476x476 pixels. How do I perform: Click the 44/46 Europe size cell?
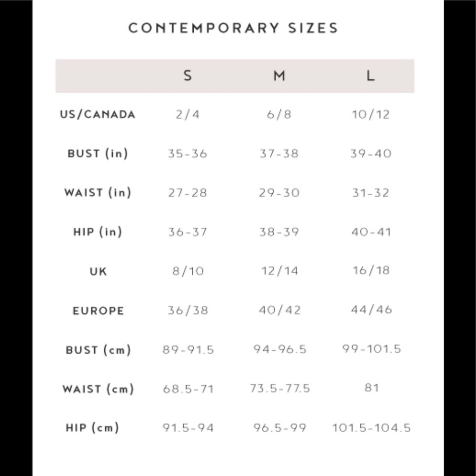(x=372, y=310)
